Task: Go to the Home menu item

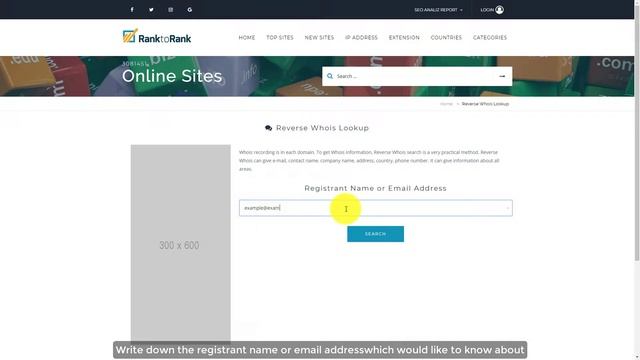Action: click(247, 38)
